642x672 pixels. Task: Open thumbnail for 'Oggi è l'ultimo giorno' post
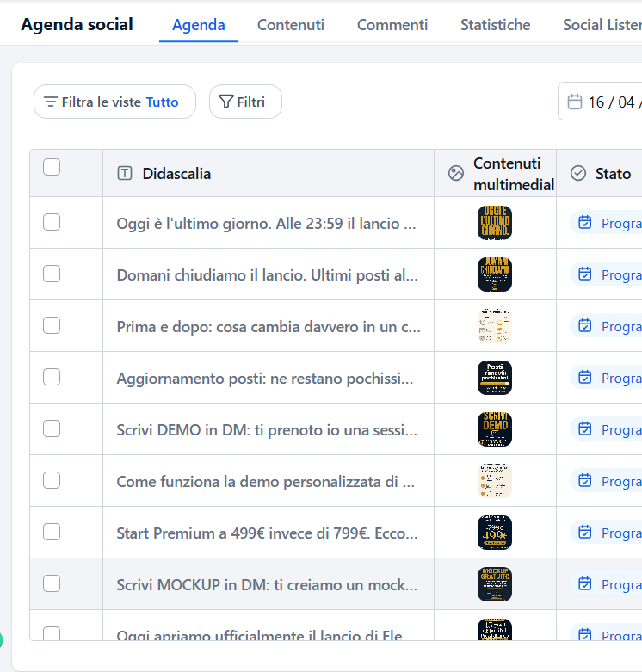[x=495, y=223]
